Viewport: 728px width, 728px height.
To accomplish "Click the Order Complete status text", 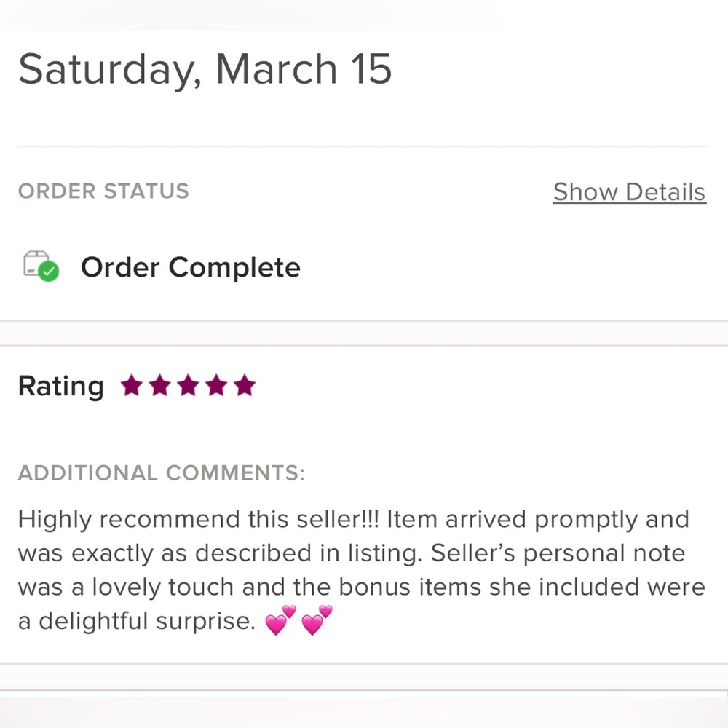I will tap(190, 267).
